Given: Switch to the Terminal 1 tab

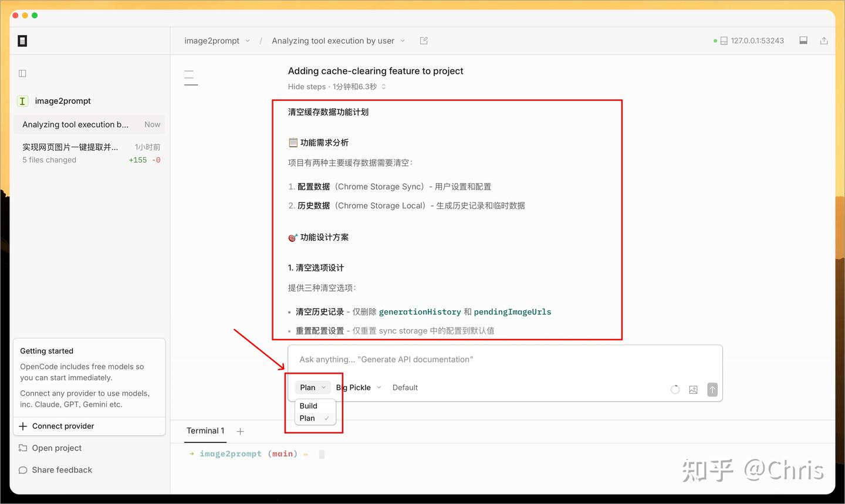Looking at the screenshot, I should 205,431.
